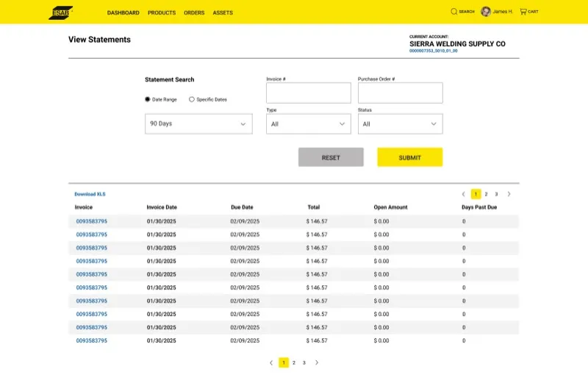Select the Specific Dates radio button
Screen dimensions: 588x380
(x=192, y=99)
